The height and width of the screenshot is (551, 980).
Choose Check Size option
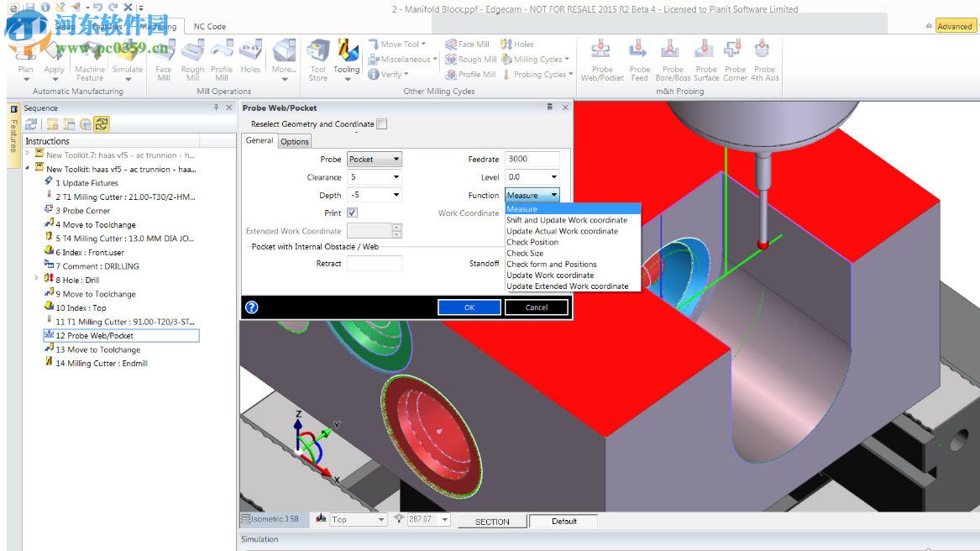click(x=525, y=254)
